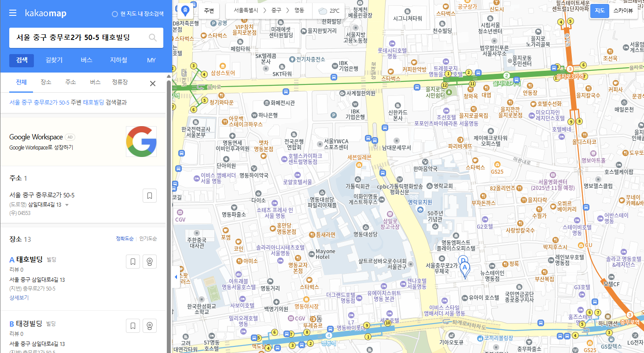Screen dimensions: 644x353
Task: Click the 명동역 station marker 4
Action: point(329,335)
